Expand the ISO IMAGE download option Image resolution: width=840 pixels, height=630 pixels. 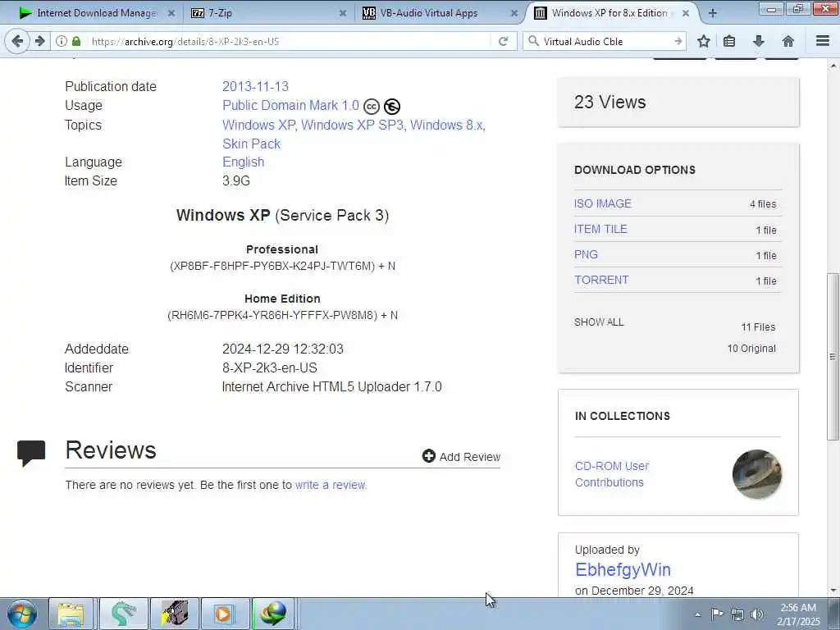tap(603, 203)
